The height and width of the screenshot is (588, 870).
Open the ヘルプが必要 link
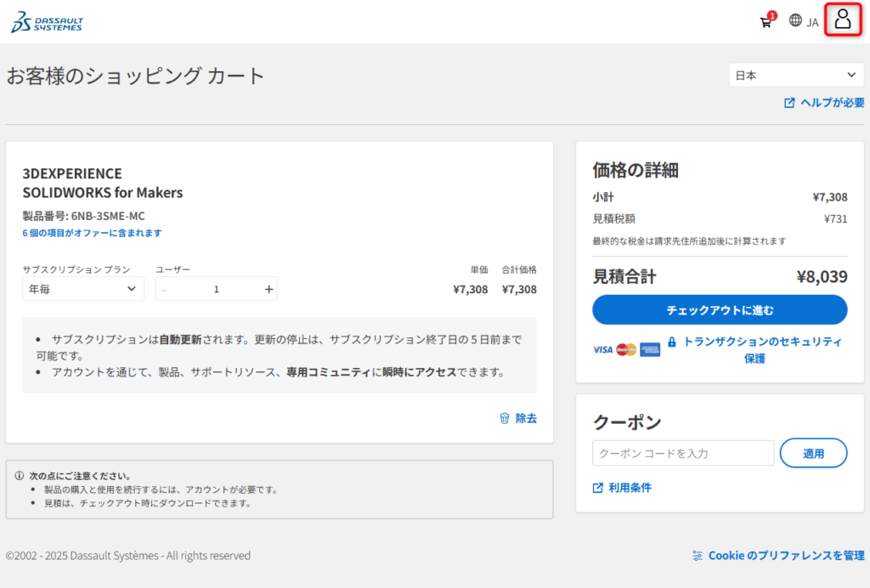point(824,103)
